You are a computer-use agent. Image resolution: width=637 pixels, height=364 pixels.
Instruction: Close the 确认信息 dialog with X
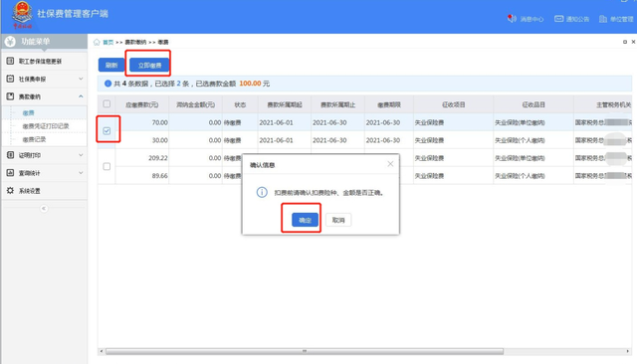(x=390, y=164)
